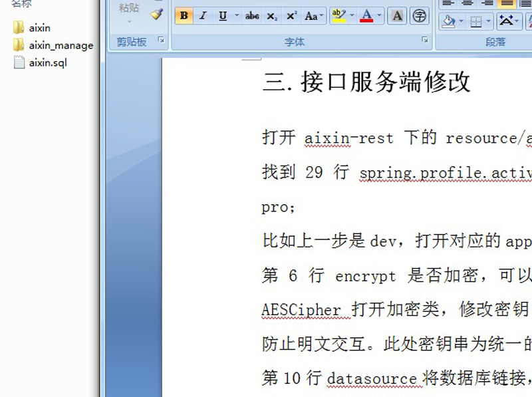Select the aixin_manage folder
532x397 pixels.
[x=61, y=45]
